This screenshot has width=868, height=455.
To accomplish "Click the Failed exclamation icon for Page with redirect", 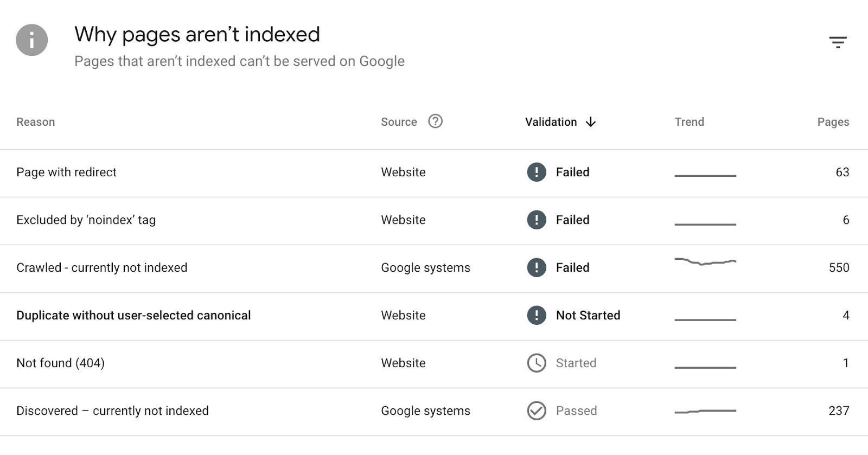I will (537, 172).
